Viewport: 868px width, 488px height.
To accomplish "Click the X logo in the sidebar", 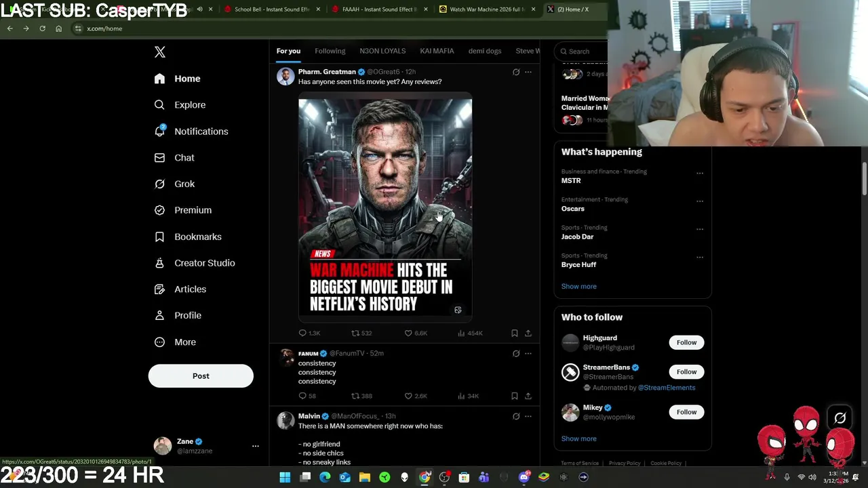I will tap(159, 52).
